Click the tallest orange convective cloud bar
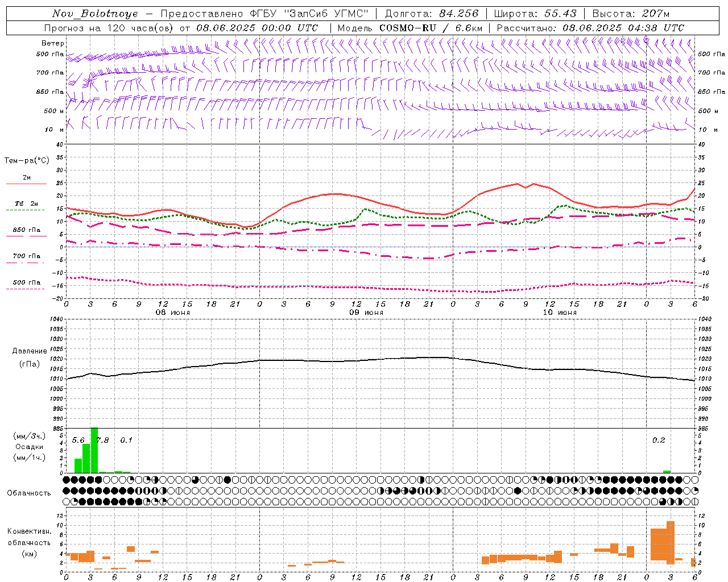The image size is (728, 582). pos(671,542)
